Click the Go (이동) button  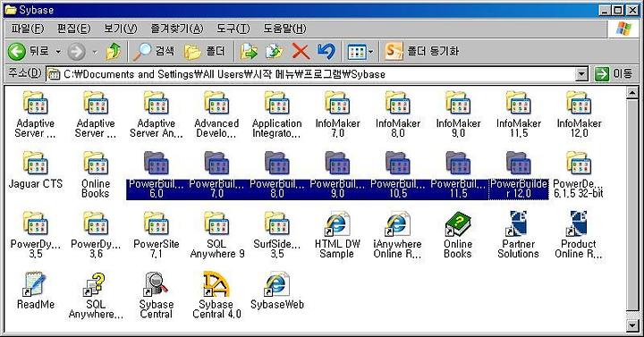coord(614,74)
